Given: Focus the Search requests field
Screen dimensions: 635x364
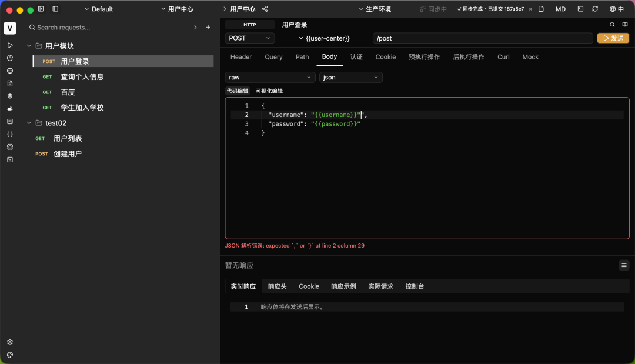Looking at the screenshot, I should point(109,27).
